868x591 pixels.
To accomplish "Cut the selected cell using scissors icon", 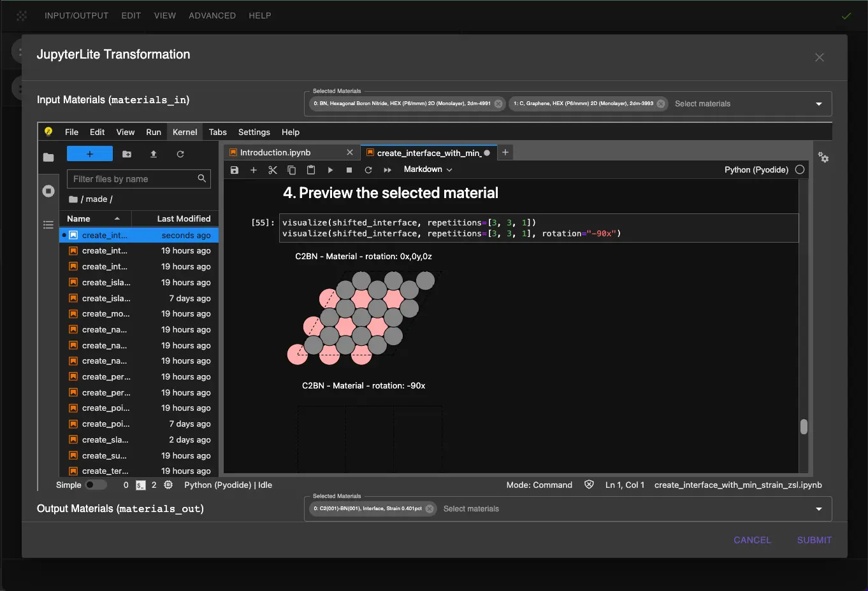I will coord(273,170).
